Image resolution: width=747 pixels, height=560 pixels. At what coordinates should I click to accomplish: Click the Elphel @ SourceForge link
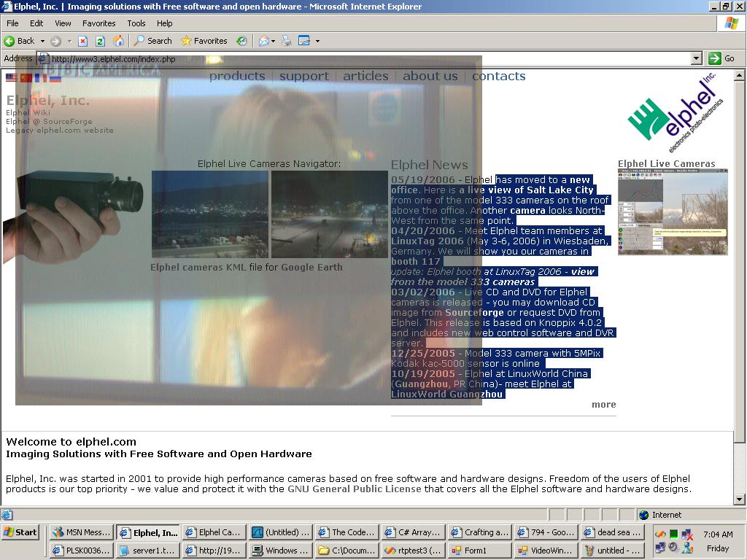click(x=49, y=122)
